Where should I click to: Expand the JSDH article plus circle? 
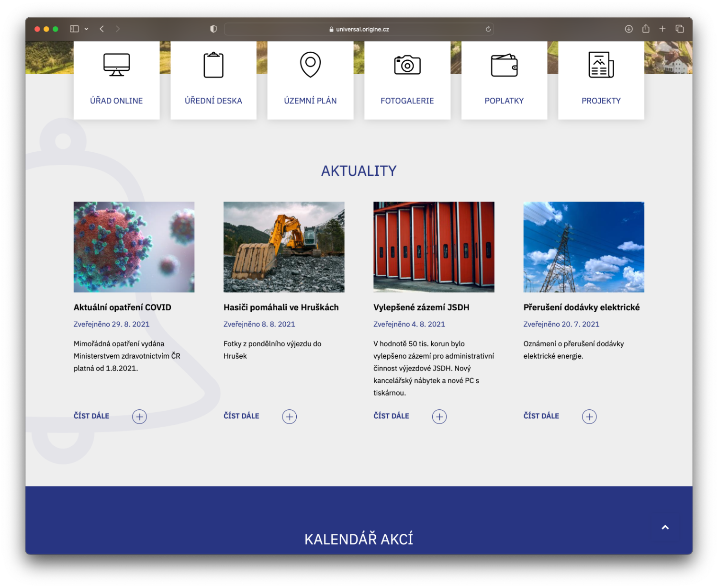coord(439,417)
